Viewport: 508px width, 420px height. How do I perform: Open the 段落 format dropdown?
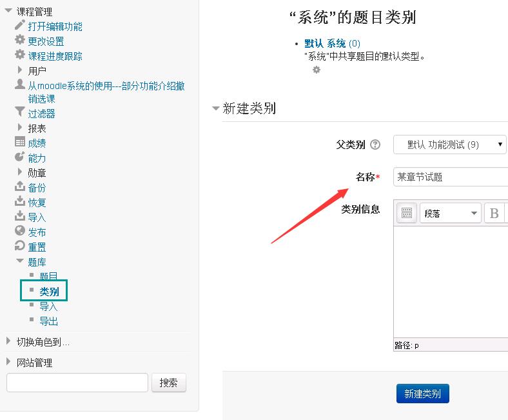point(451,213)
